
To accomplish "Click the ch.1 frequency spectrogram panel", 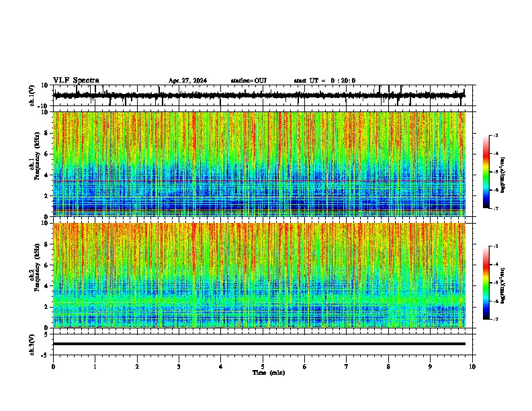I will point(259,164).
